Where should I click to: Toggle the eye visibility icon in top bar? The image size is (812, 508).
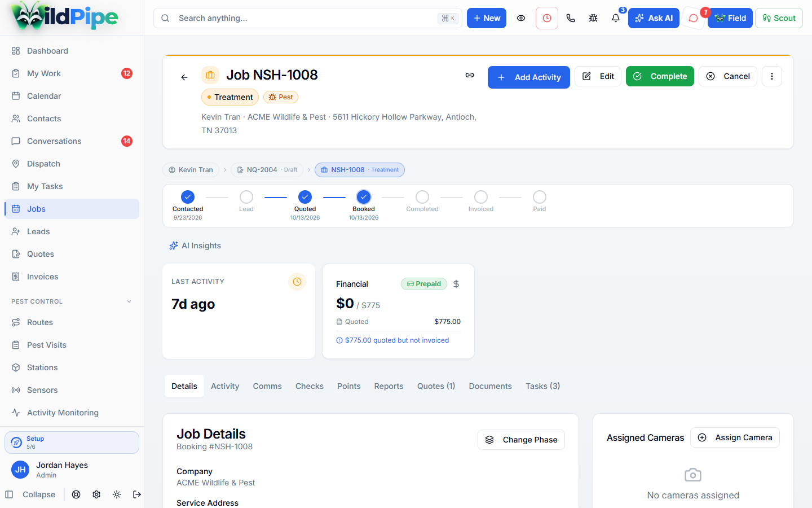click(x=521, y=18)
